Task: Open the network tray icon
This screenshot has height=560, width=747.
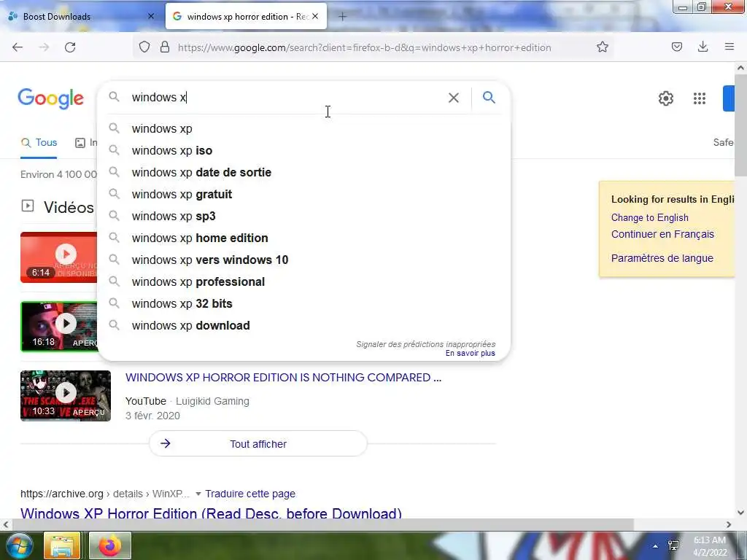Action: pyautogui.click(x=673, y=545)
